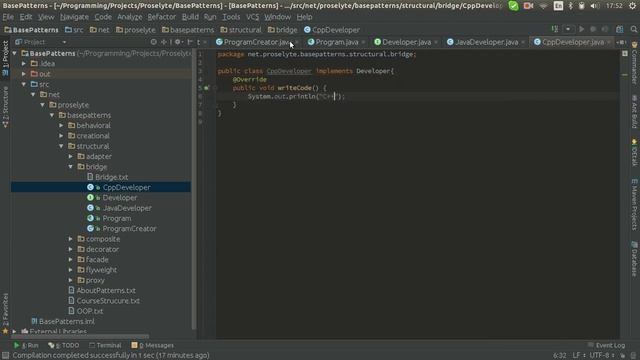Select OOP.txt file
Screen dimensions: 640x360
pos(85,311)
